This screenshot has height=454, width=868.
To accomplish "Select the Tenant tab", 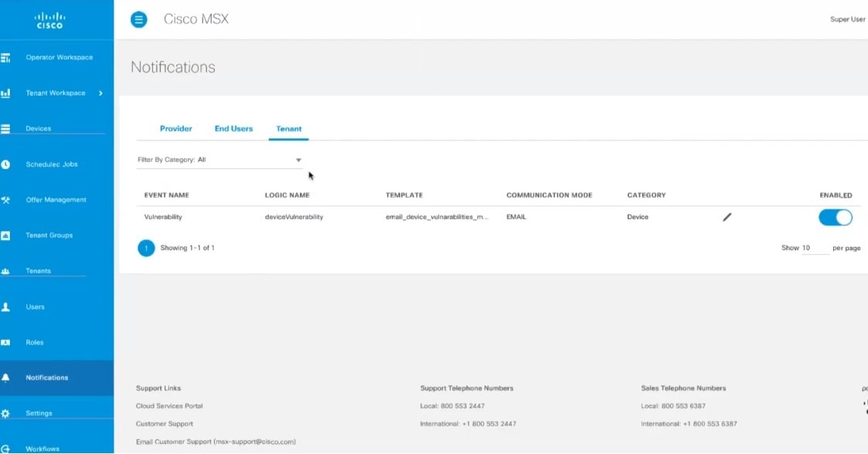I will 289,129.
